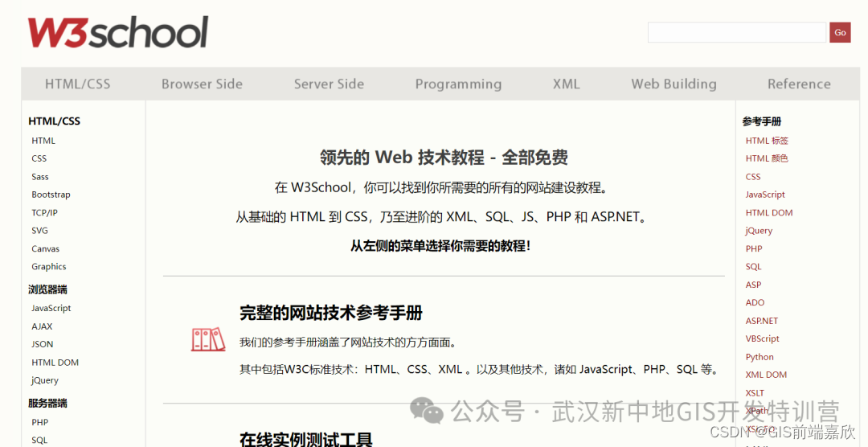Open SQL in left sidebar
Screen dimensions: 868x447
tap(39, 441)
